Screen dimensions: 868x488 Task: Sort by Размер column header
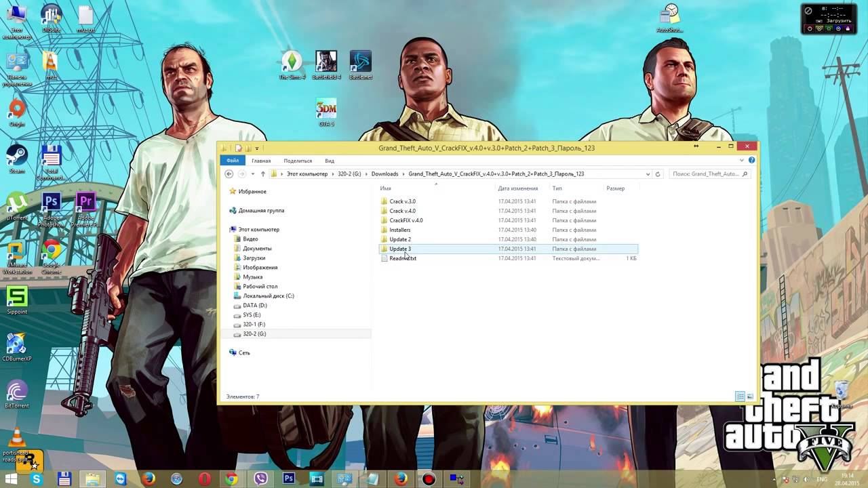coord(620,188)
